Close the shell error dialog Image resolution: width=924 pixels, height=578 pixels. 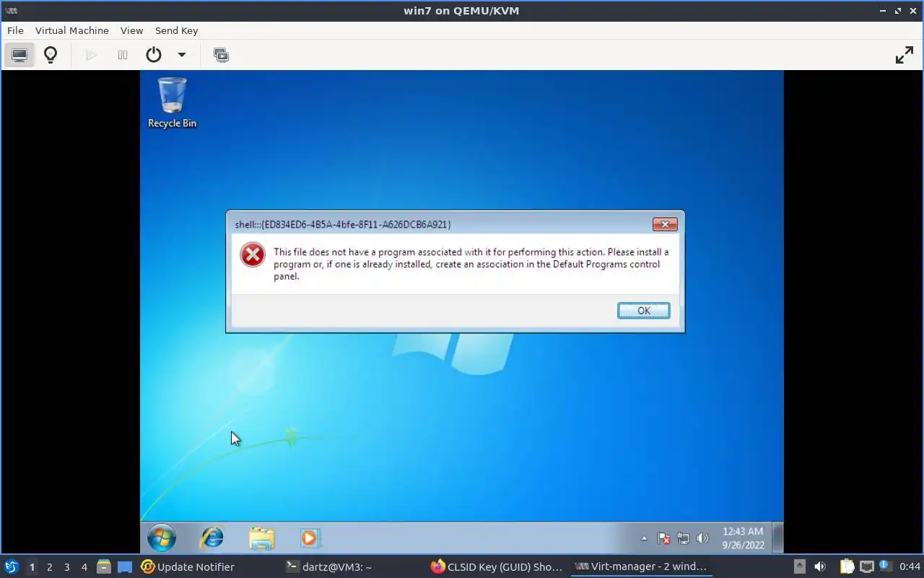(x=665, y=225)
